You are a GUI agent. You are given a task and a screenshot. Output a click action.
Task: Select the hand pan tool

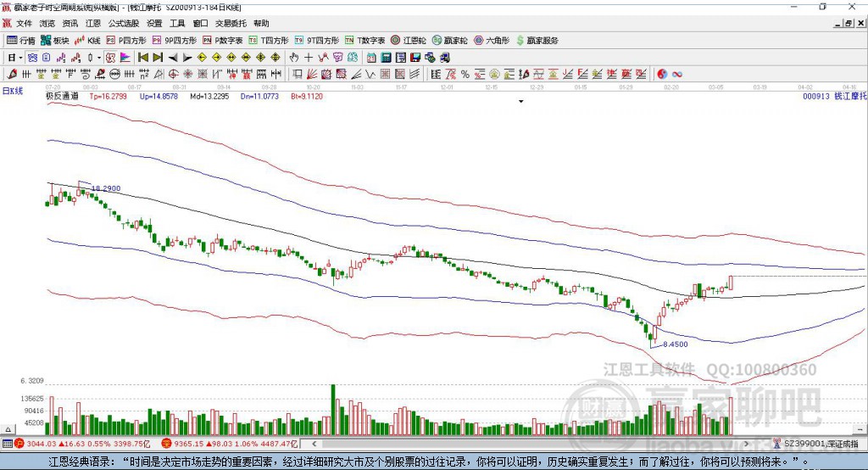tap(293, 58)
